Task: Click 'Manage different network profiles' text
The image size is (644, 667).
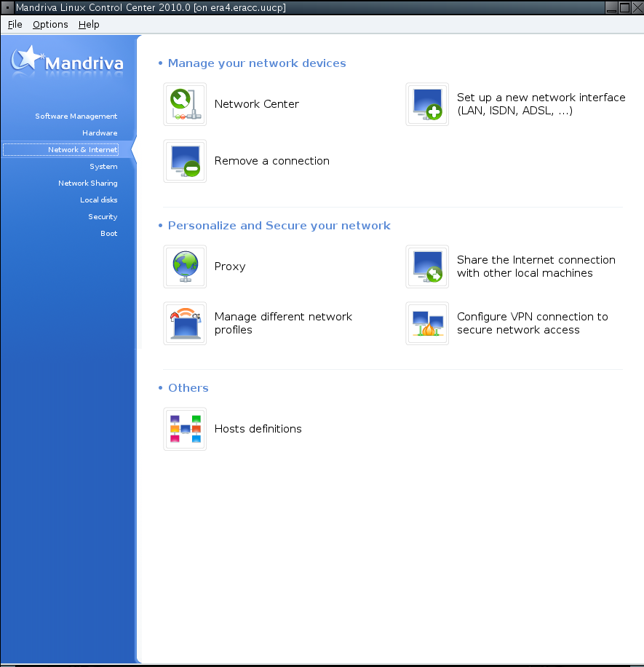Action: [283, 323]
